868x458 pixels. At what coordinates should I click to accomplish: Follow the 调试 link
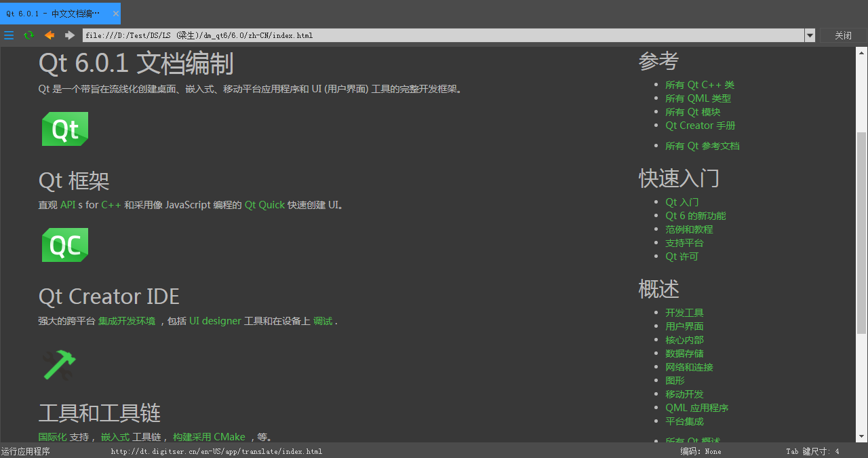coord(323,321)
